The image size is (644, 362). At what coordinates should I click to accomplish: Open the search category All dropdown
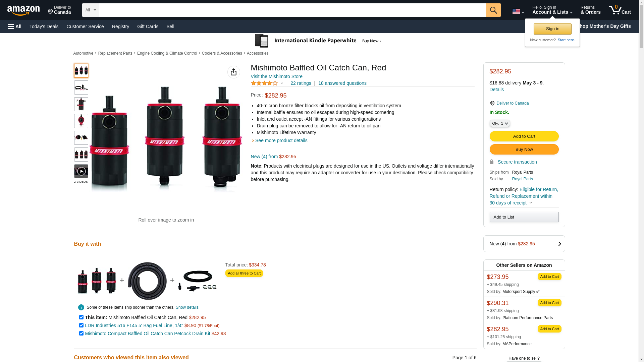(91, 10)
